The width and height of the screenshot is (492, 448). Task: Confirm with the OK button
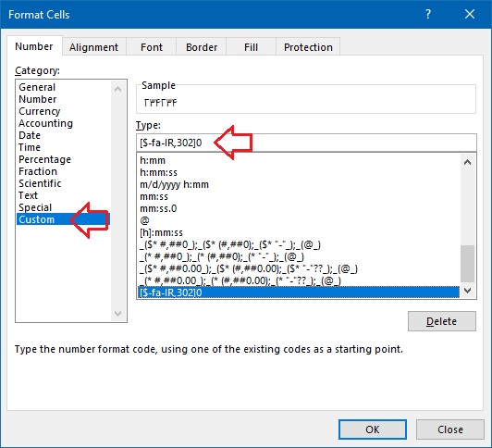[x=373, y=429]
